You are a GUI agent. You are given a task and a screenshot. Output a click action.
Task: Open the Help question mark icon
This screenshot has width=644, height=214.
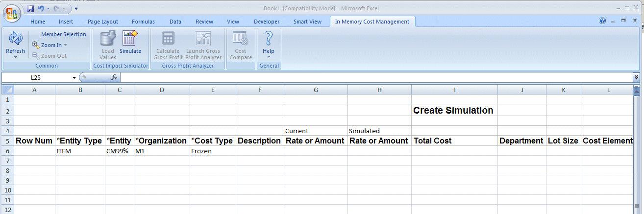pyautogui.click(x=269, y=38)
